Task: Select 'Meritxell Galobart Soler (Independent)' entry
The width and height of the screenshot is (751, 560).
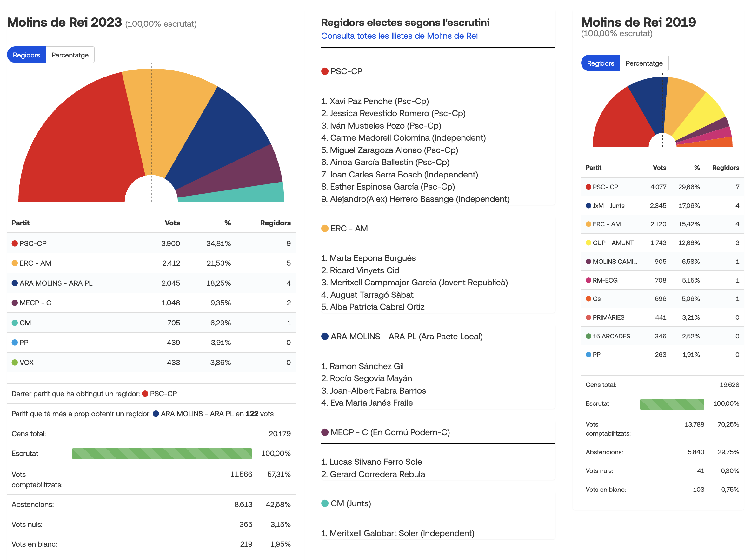Action: tap(397, 534)
